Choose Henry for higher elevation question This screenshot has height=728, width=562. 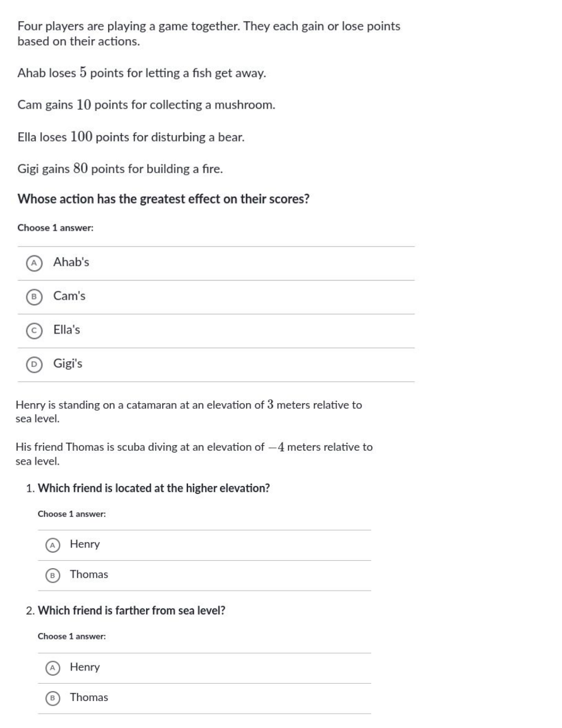(x=52, y=545)
